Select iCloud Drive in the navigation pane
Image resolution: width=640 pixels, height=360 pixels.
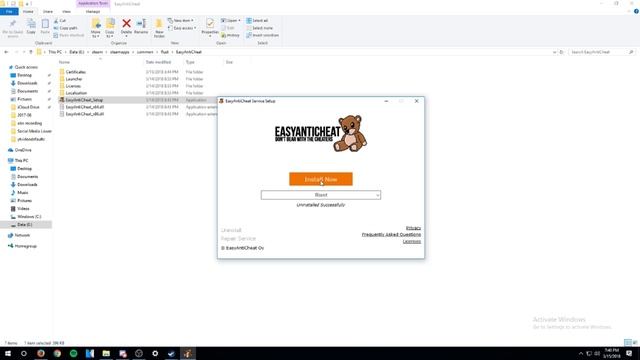[28, 107]
